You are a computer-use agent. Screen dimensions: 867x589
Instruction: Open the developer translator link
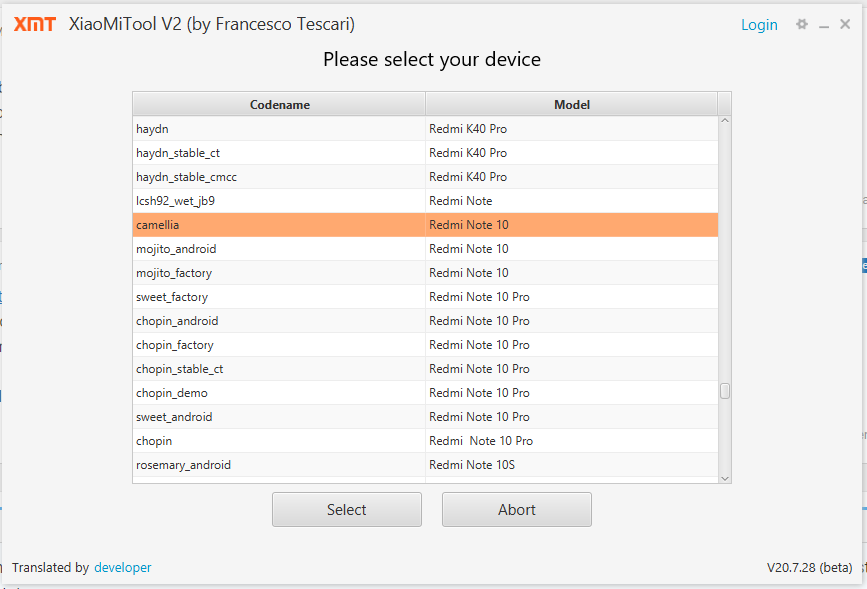click(123, 567)
